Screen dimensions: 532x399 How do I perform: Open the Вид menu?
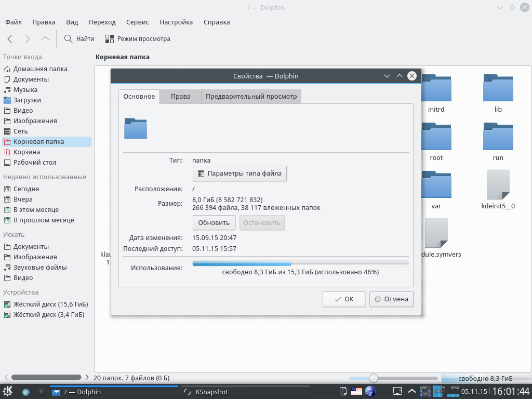point(72,22)
